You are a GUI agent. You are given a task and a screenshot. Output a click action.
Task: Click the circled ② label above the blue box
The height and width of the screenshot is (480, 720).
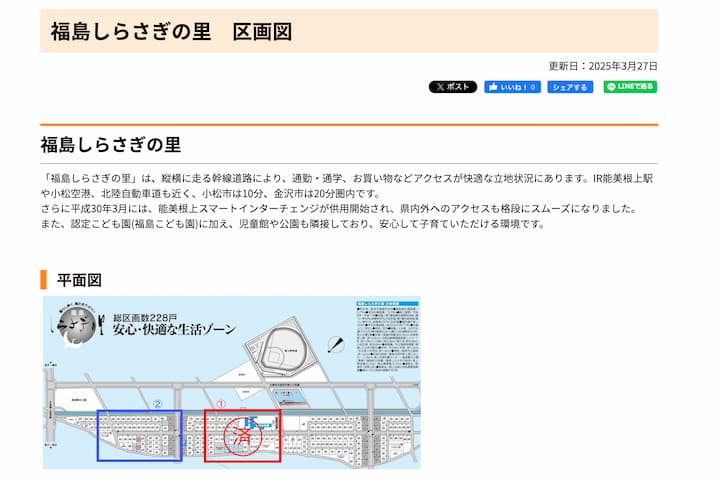point(158,404)
